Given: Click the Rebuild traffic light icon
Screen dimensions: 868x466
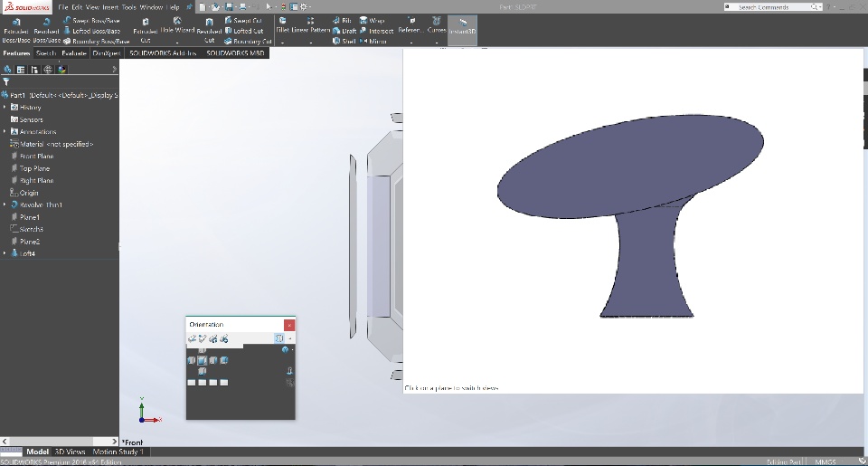Looking at the screenshot, I should tap(284, 7).
